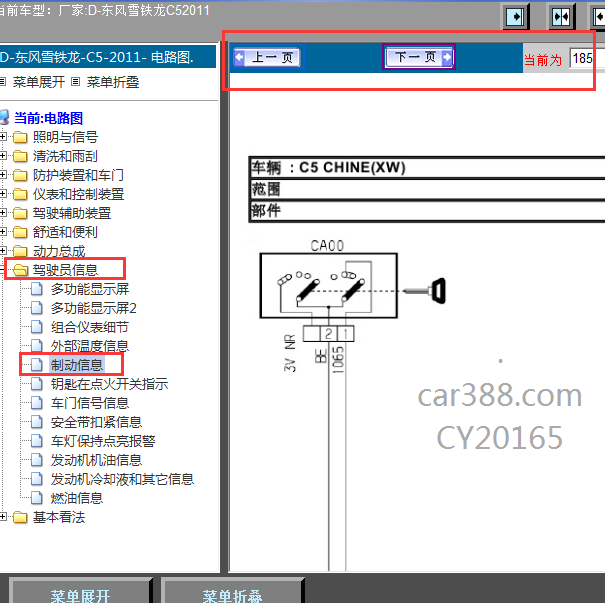
Task: Expand the 驾驶辅助装置 folder
Action: pyautogui.click(x=3, y=212)
